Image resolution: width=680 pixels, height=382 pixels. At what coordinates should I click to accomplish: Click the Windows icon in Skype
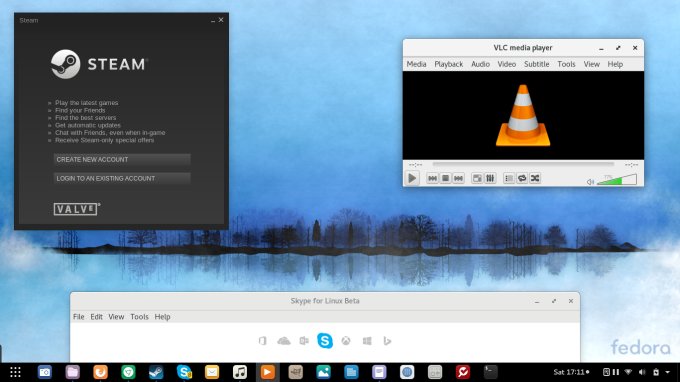(367, 341)
